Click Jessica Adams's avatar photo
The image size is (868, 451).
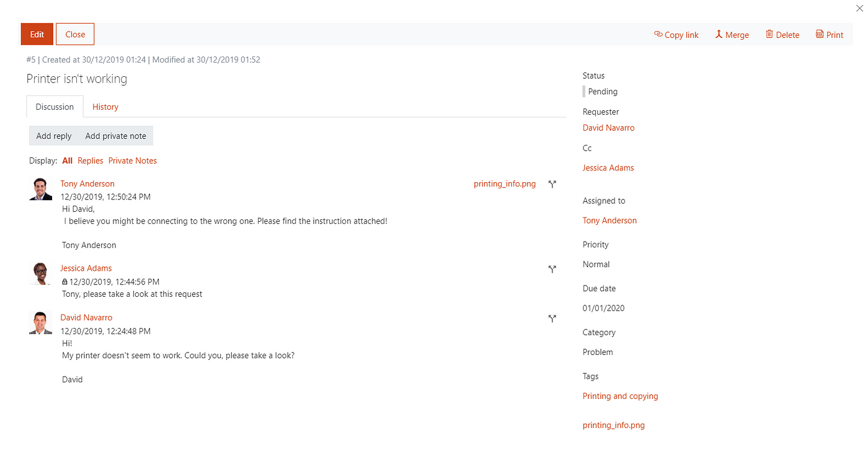click(41, 273)
